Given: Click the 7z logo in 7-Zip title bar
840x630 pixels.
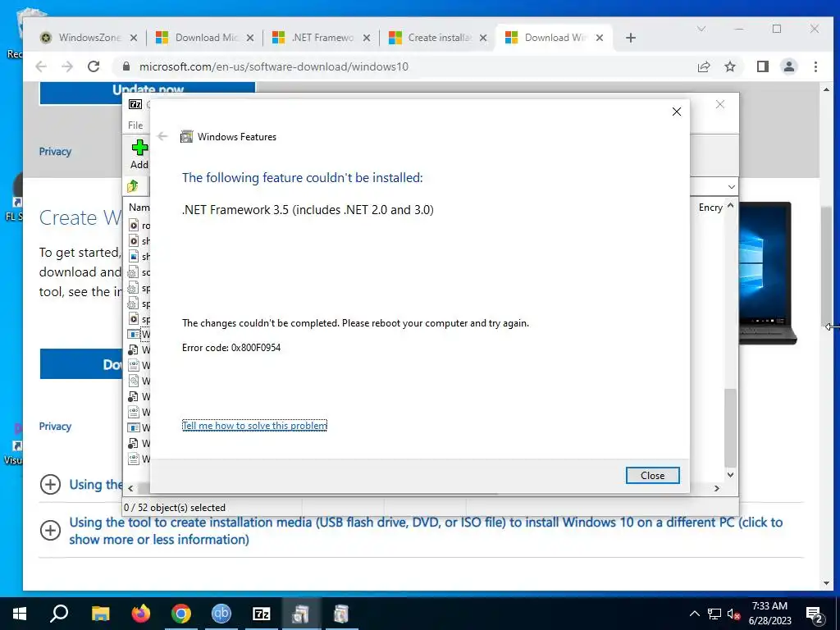Looking at the screenshot, I should tap(135, 104).
